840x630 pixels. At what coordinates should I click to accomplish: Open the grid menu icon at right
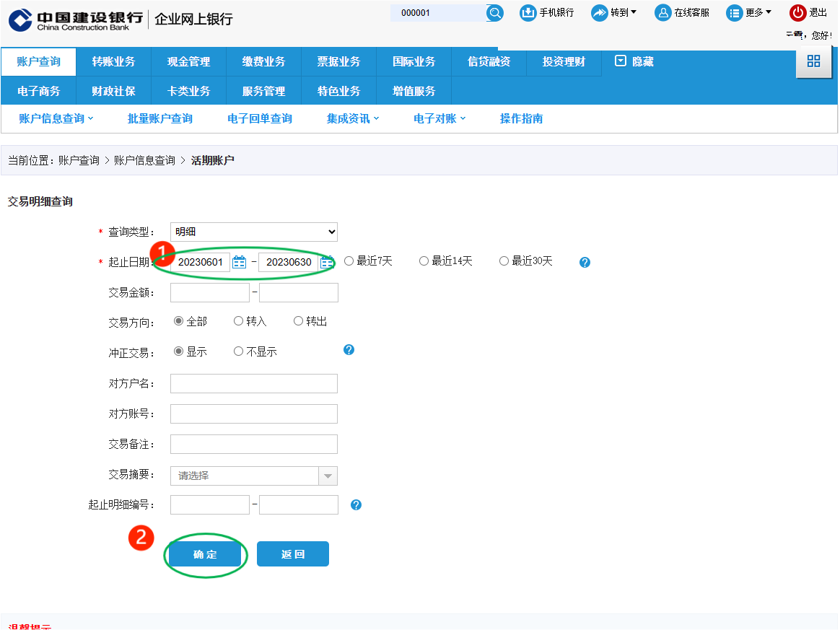tap(813, 61)
